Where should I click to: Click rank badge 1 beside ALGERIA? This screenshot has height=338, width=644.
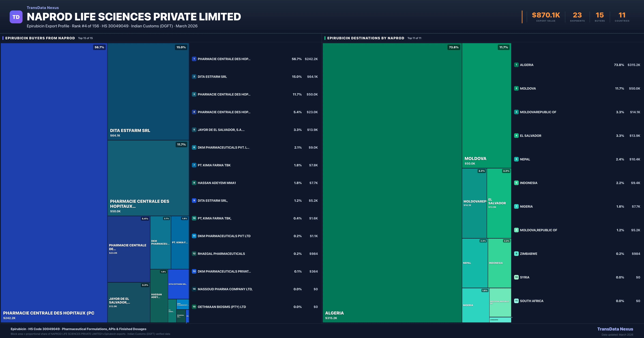(x=516, y=65)
